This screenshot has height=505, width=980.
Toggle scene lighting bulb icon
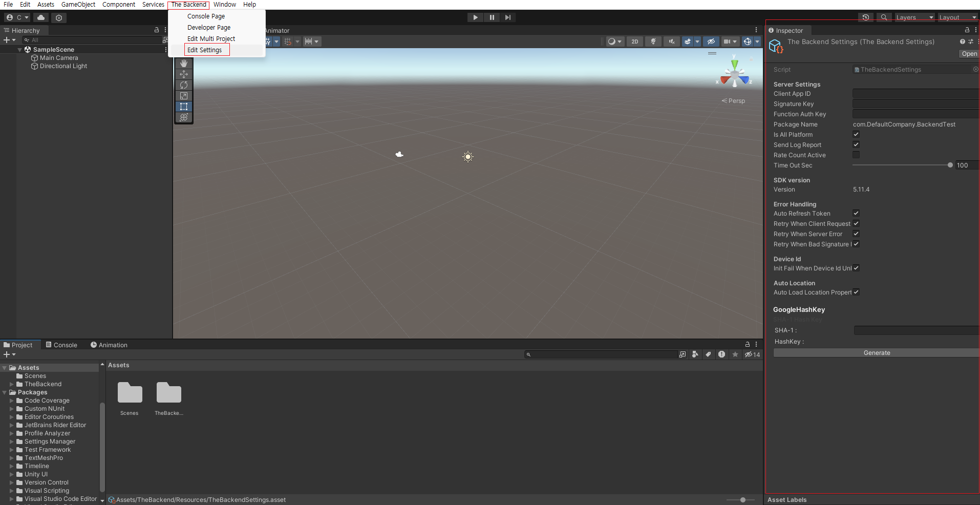coord(653,41)
